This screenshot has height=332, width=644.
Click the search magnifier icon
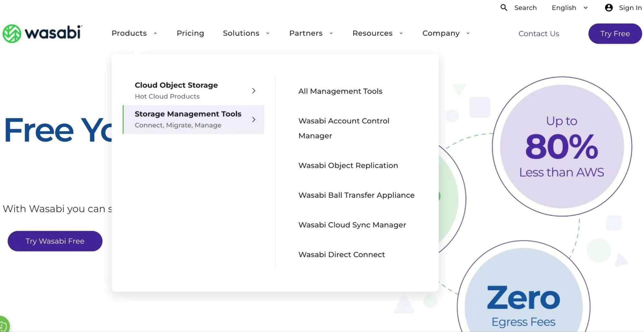point(504,7)
